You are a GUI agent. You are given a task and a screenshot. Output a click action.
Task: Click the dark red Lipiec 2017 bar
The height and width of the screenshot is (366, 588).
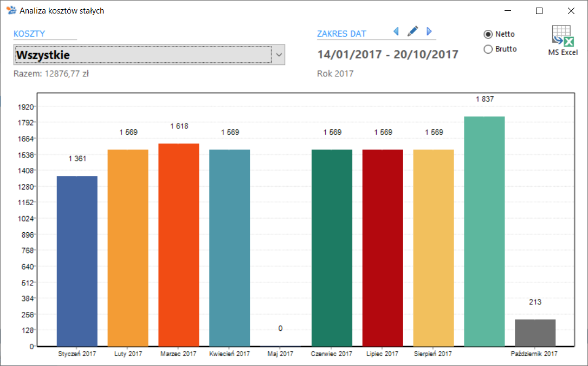click(383, 248)
